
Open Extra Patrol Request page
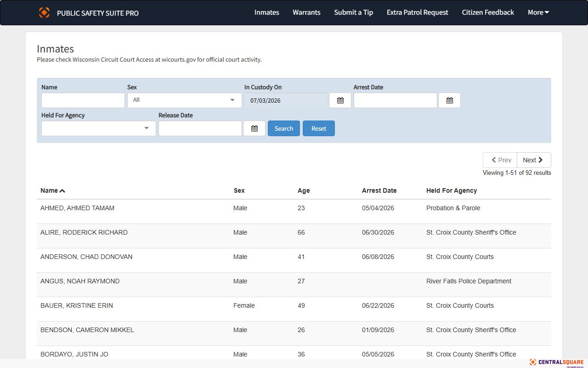point(418,12)
